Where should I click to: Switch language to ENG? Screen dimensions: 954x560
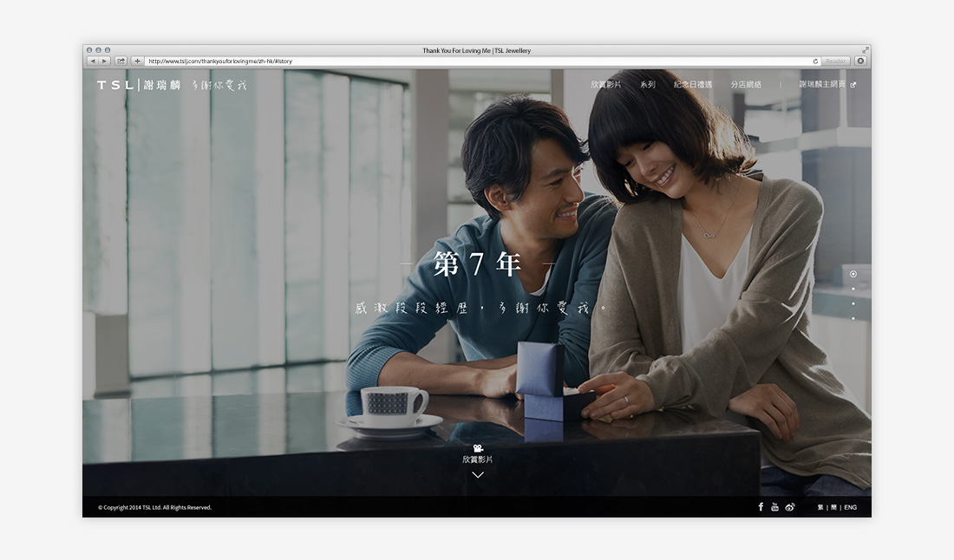click(850, 507)
